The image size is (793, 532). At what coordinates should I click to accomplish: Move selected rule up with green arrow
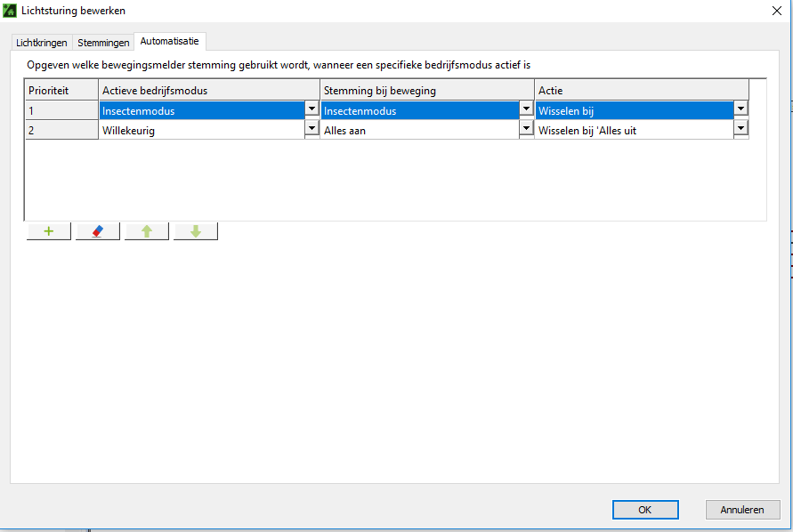(147, 231)
